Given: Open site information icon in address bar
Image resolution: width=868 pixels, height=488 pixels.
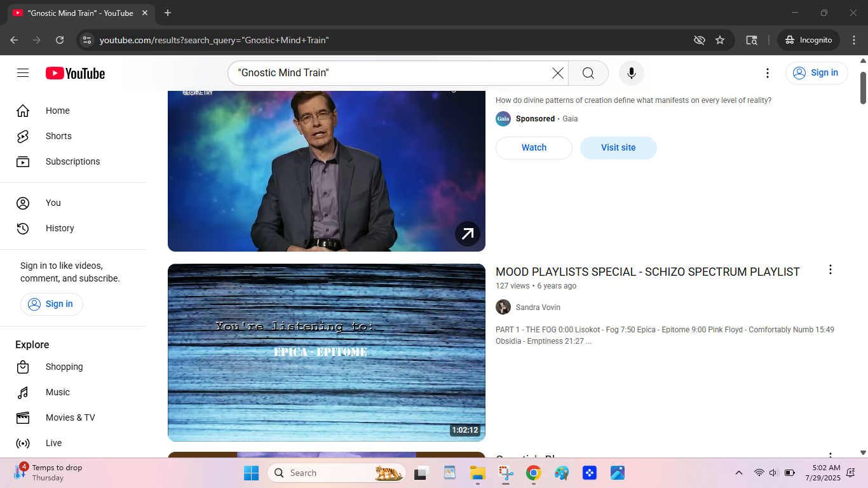Looking at the screenshot, I should 87,40.
